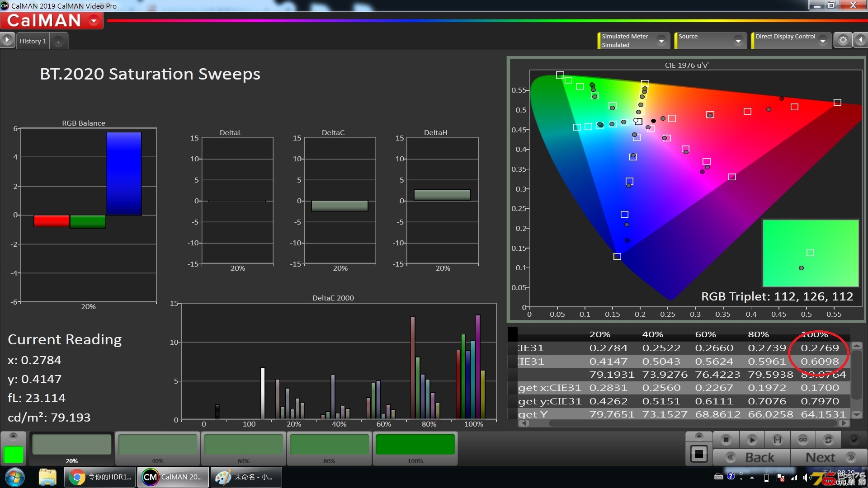Click the blue bar in RGB Balance chart

click(124, 174)
